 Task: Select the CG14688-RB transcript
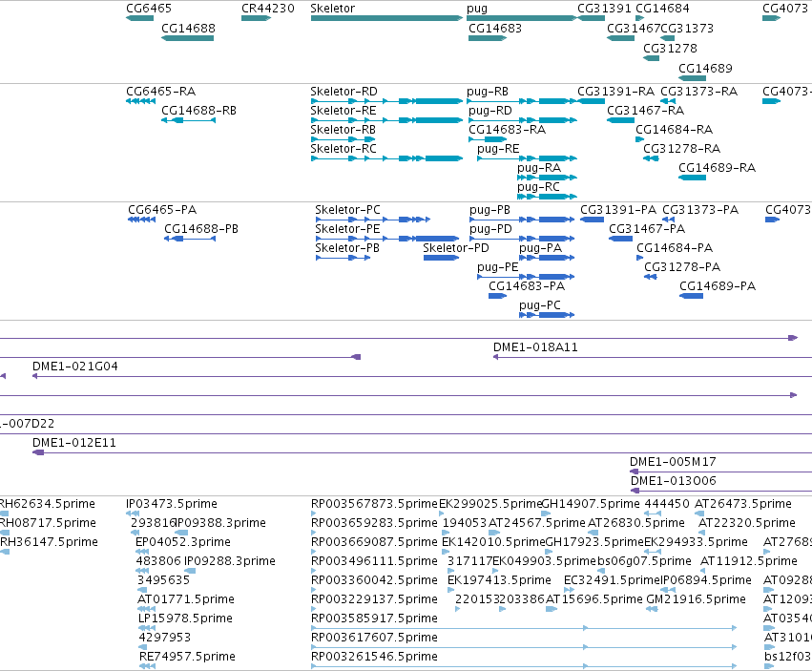(189, 120)
